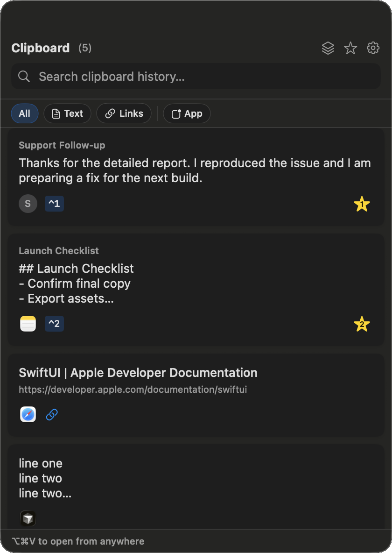The image size is (392, 553).
Task: Show favorites via header star icon
Action: [x=350, y=48]
